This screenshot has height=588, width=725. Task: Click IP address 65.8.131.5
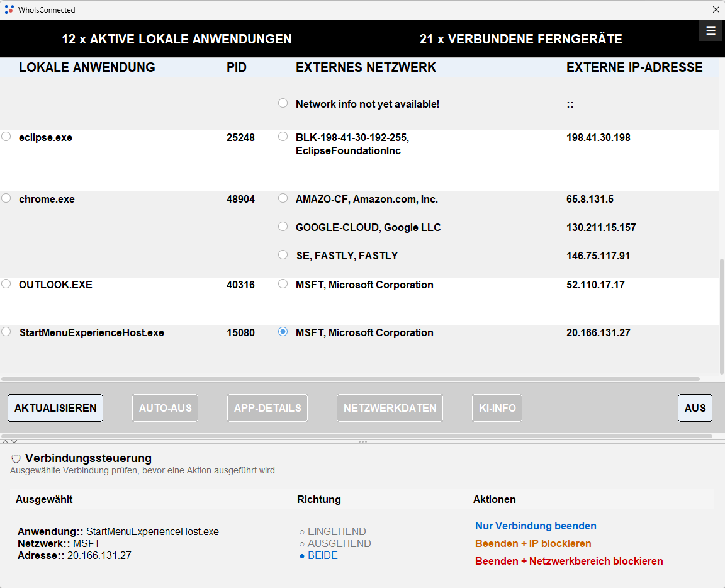[590, 200]
